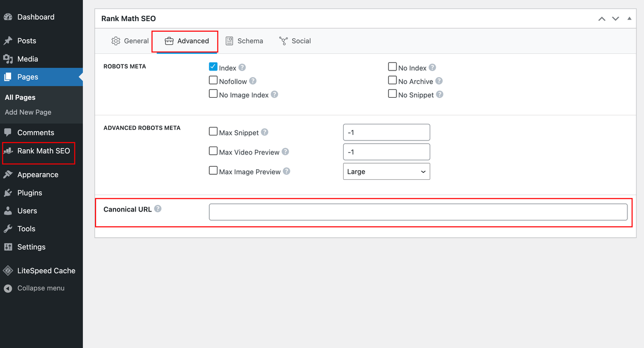
Task: Click Add New Page link
Action: click(28, 112)
